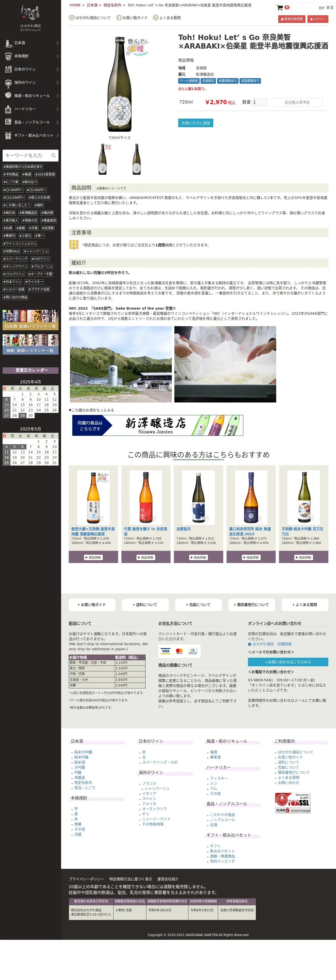Viewport: 336px width, 980px height.
Task: Click 運営会社紹介 footer link
Action: [168, 879]
